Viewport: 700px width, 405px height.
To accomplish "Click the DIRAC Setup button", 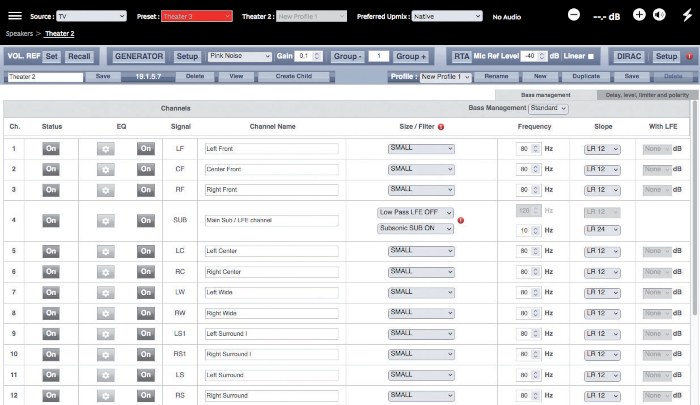I will (x=667, y=56).
